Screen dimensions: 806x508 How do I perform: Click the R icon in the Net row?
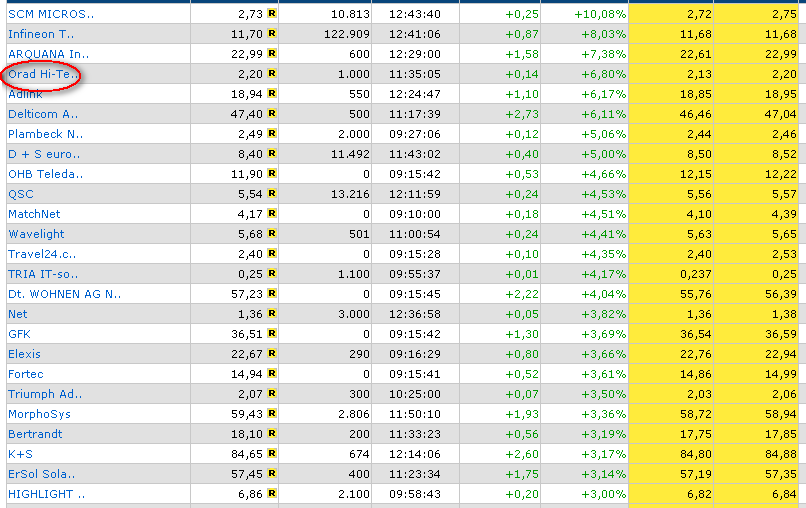pyautogui.click(x=272, y=314)
